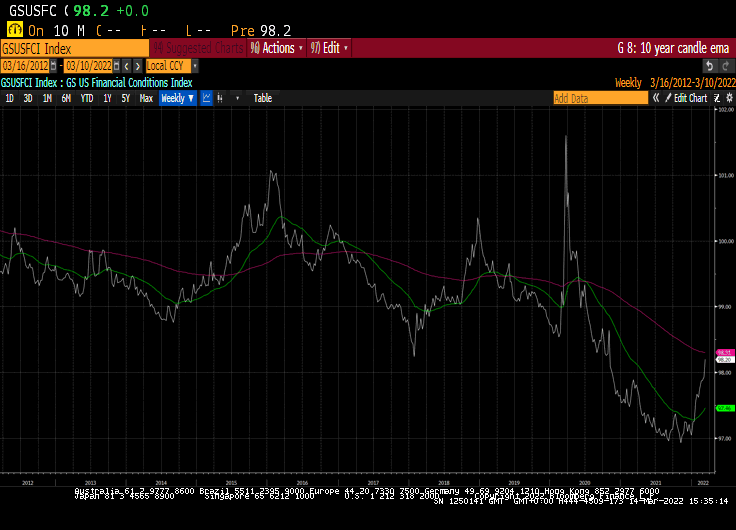736x530 pixels.
Task: Select the 1D time range
Action: (x=10, y=98)
